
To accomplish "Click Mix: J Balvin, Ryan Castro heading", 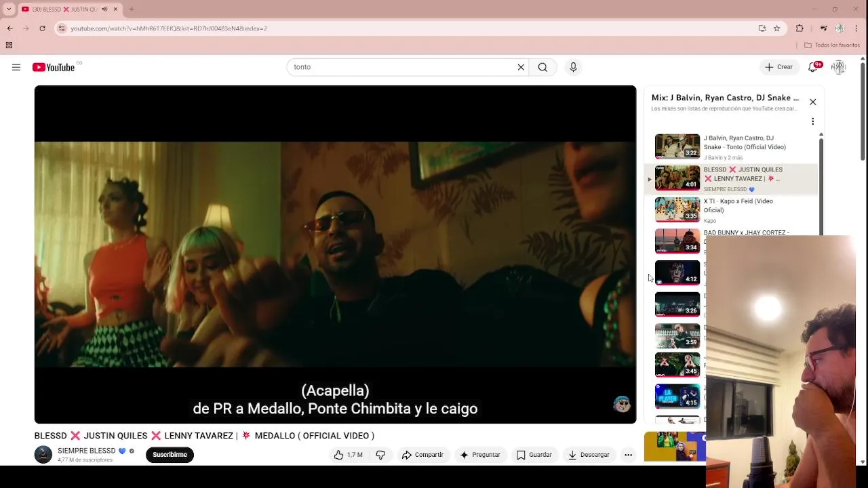I will 725,98.
